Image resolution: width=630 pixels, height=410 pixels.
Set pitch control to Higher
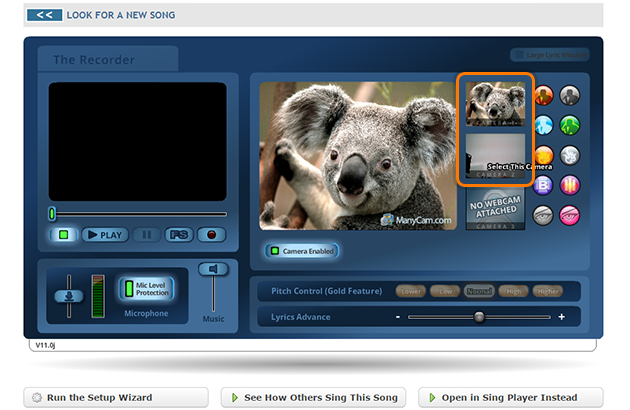[x=548, y=291]
